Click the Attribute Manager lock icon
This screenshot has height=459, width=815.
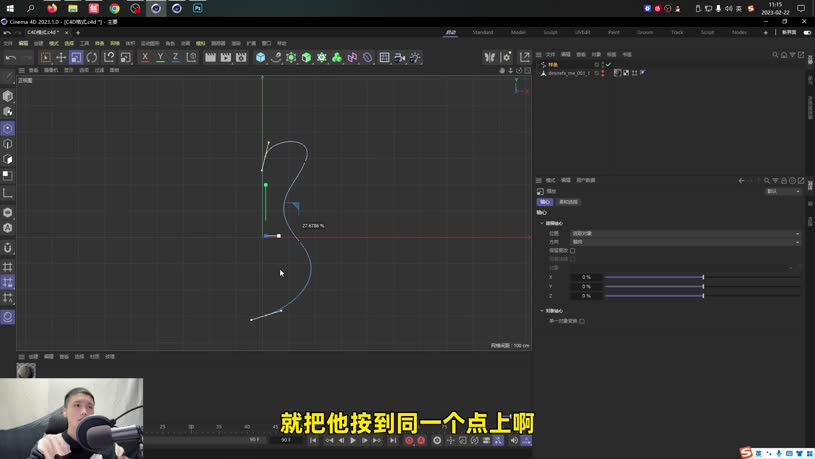[784, 180]
